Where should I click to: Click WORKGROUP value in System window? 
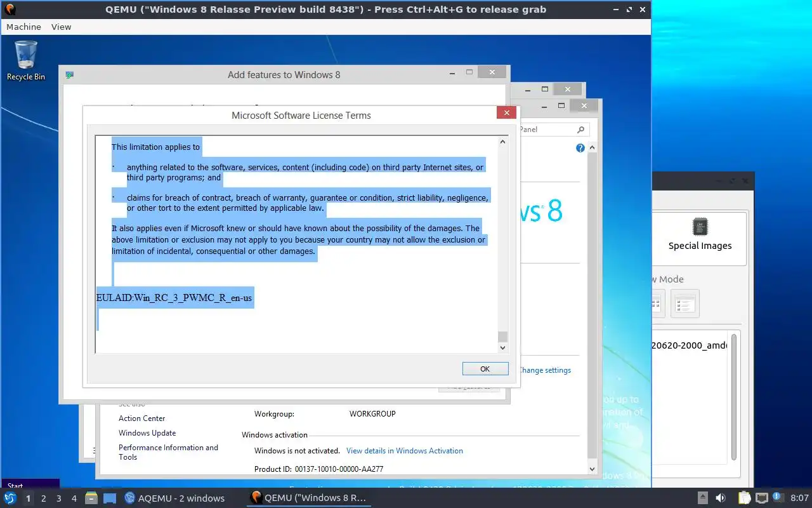tap(372, 414)
